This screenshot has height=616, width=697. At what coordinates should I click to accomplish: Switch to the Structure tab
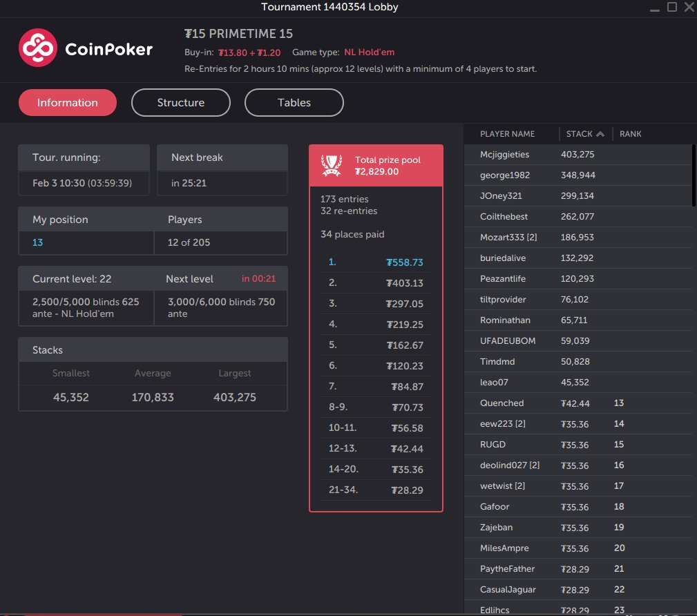[181, 103]
